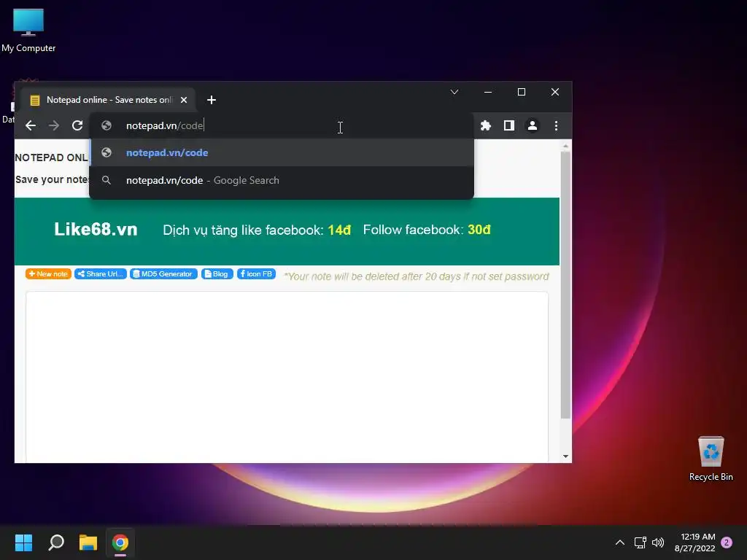Select the notepad.vn/code URL suggestion

tap(282, 153)
